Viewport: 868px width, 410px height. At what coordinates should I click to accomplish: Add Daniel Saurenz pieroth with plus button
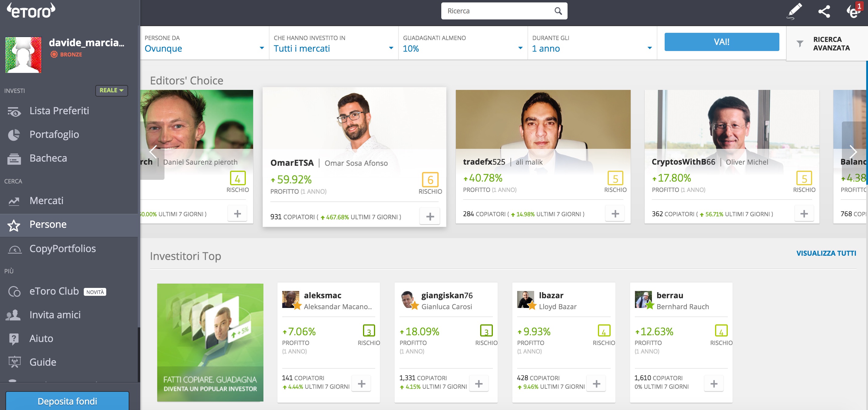click(x=237, y=214)
